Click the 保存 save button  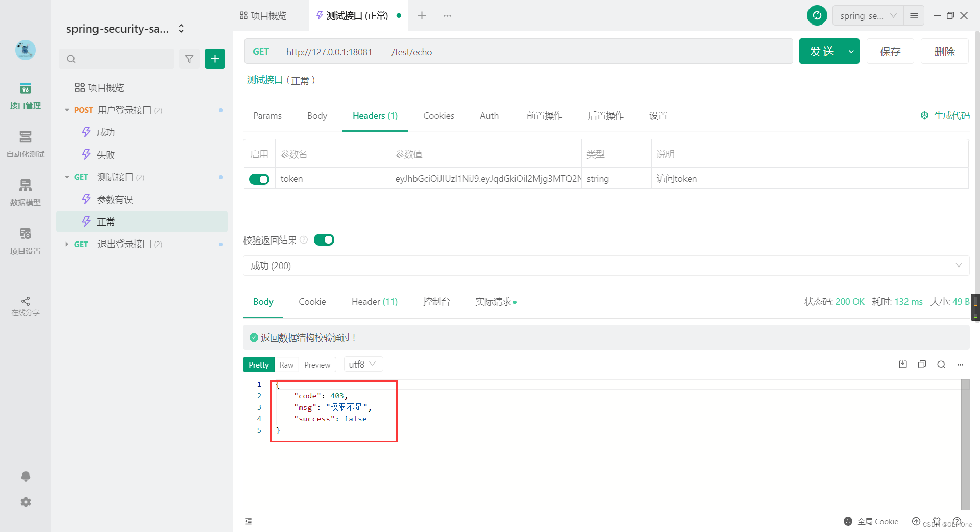point(890,51)
